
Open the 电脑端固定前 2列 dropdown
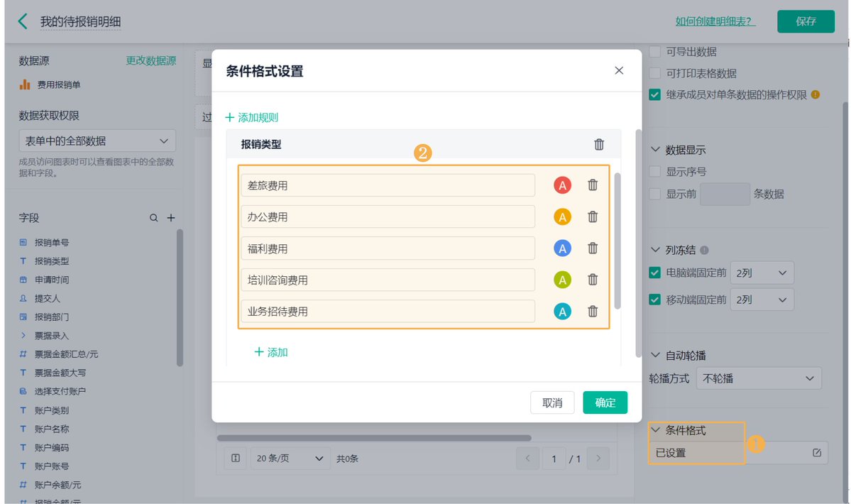pyautogui.click(x=762, y=273)
